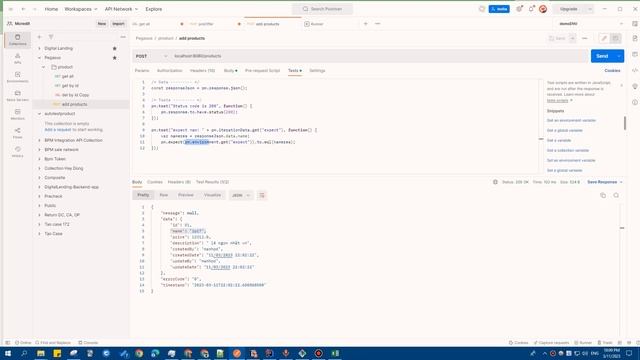This screenshot has width=640, height=360.
Task: Open the demoENV environment dropdown
Action: 590,24
